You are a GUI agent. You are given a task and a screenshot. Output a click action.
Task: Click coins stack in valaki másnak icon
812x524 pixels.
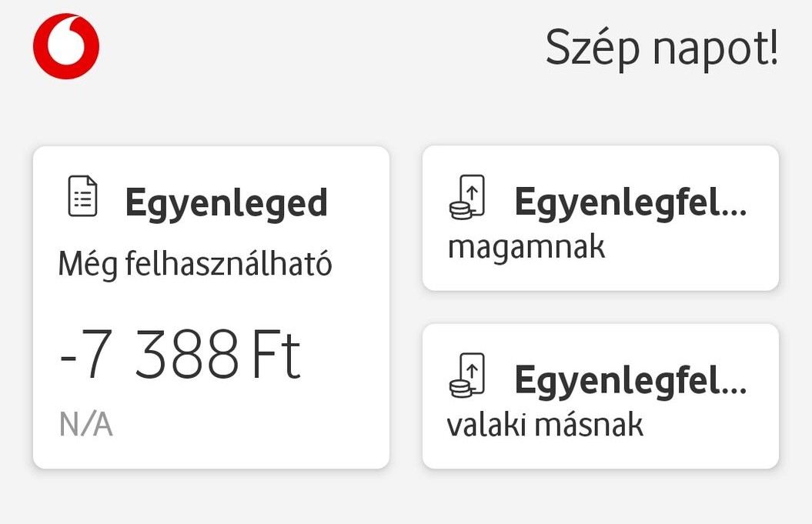tap(460, 389)
